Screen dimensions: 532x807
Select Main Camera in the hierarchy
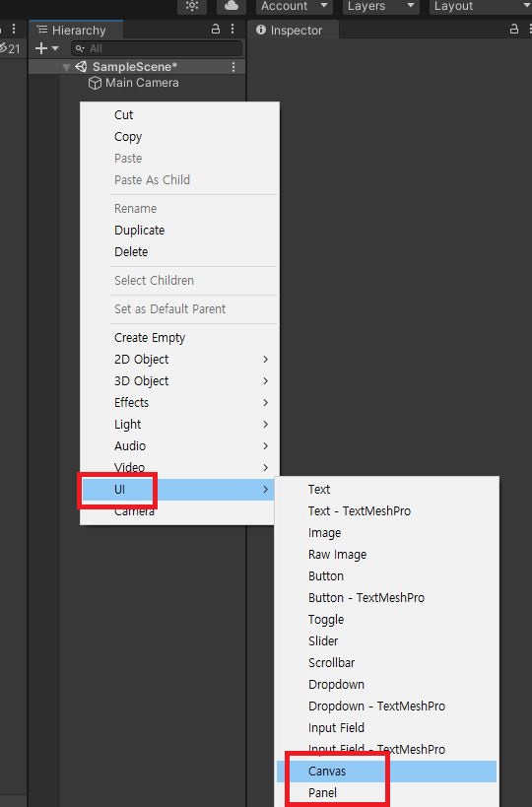[142, 83]
